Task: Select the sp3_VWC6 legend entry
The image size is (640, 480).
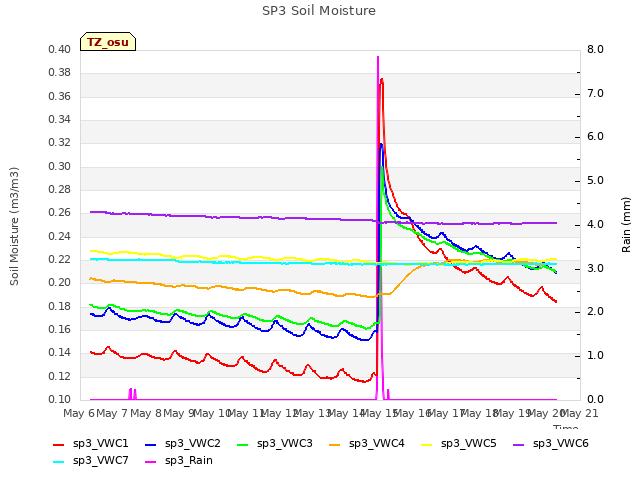Action: (x=551, y=444)
